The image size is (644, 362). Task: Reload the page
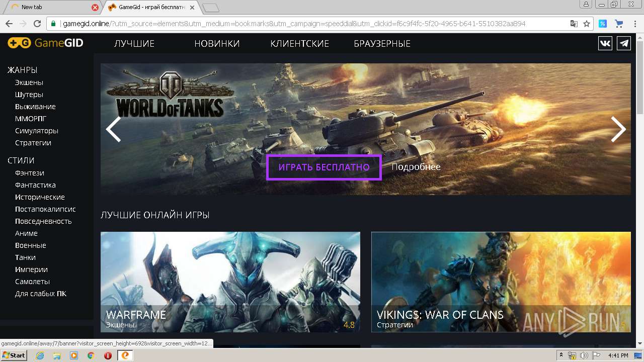(x=37, y=24)
